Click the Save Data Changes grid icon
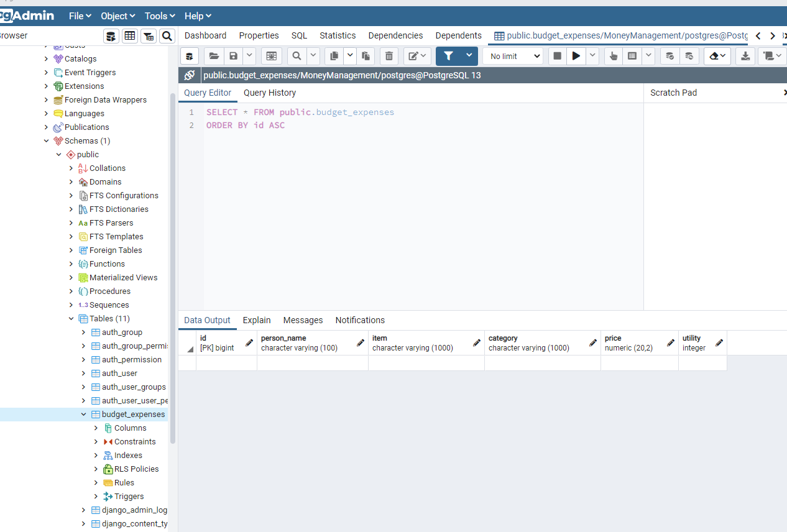The image size is (787, 532). pos(271,56)
